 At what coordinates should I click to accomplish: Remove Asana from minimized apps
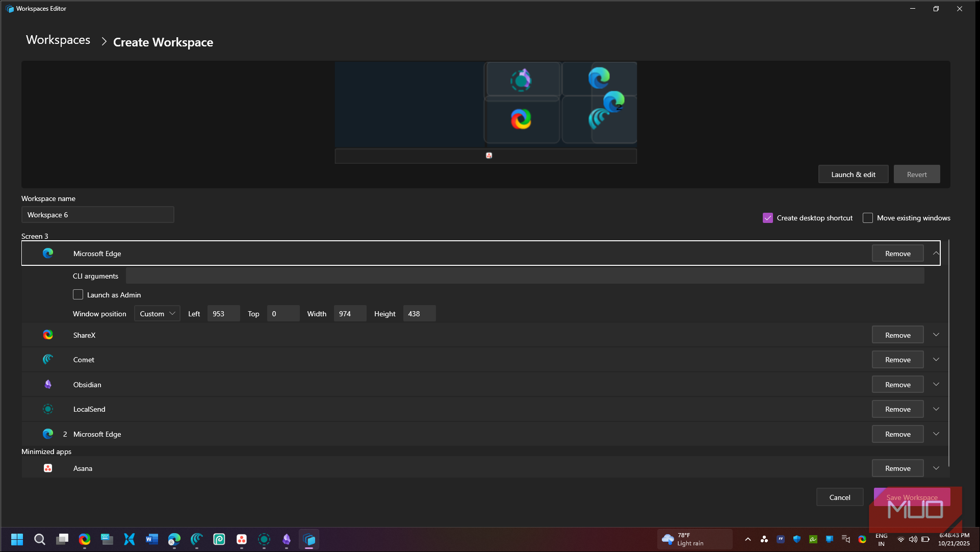click(x=897, y=468)
